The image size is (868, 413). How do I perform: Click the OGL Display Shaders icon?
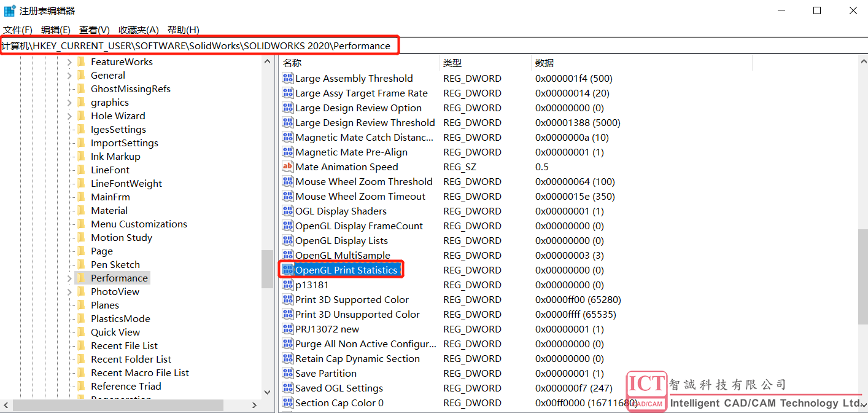288,211
